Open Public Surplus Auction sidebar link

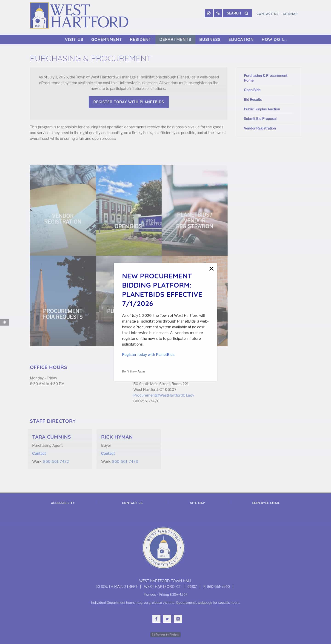[262, 109]
